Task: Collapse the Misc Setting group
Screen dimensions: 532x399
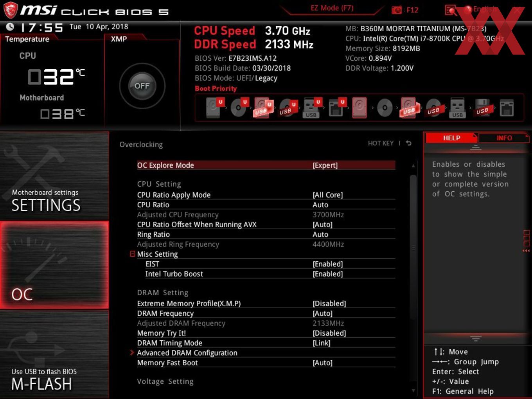Action: tap(133, 254)
